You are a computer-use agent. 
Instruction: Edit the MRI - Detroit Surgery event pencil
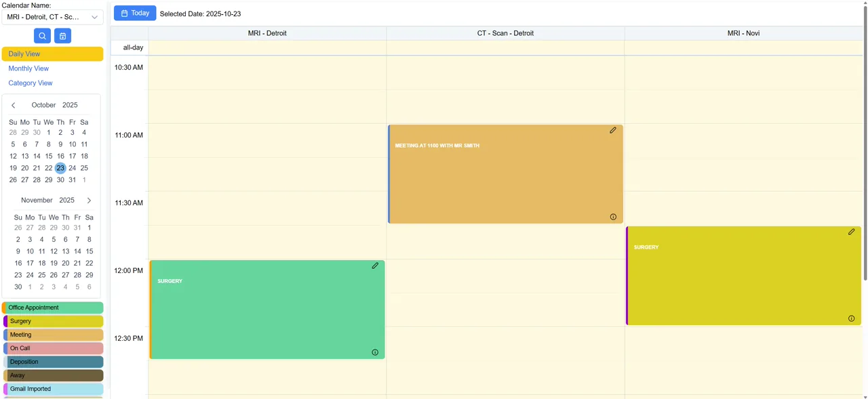tap(375, 266)
